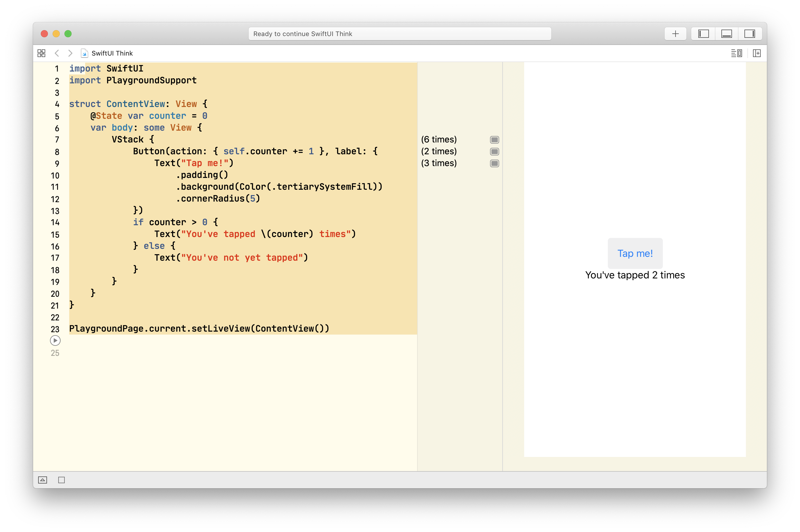Image resolution: width=800 pixels, height=532 pixels.
Task: Show the debug area console button
Action: (43, 480)
